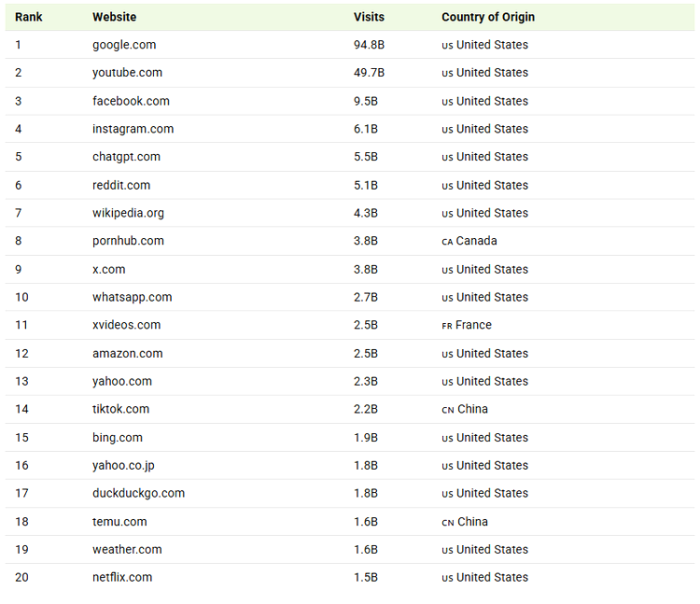Click the Visits column header
This screenshot has width=700, height=604.
(x=369, y=17)
